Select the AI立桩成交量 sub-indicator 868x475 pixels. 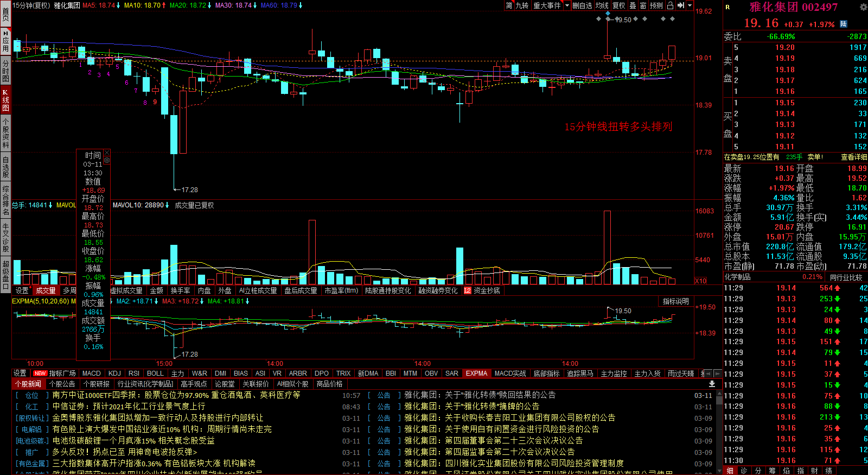(x=258, y=291)
